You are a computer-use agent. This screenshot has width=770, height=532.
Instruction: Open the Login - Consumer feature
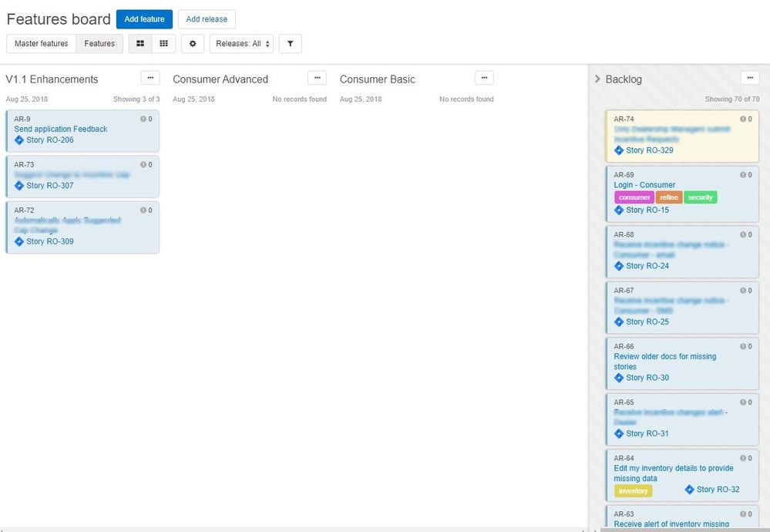644,184
